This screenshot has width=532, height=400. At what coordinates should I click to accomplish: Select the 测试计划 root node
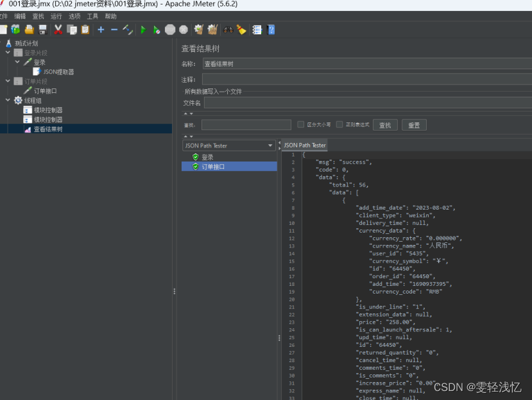(x=26, y=44)
